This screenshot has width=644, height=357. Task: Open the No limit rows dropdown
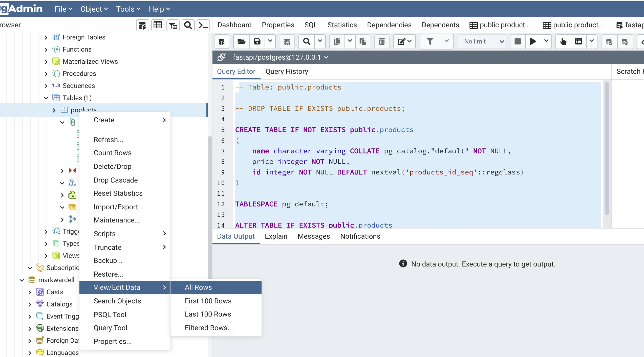[x=482, y=41]
